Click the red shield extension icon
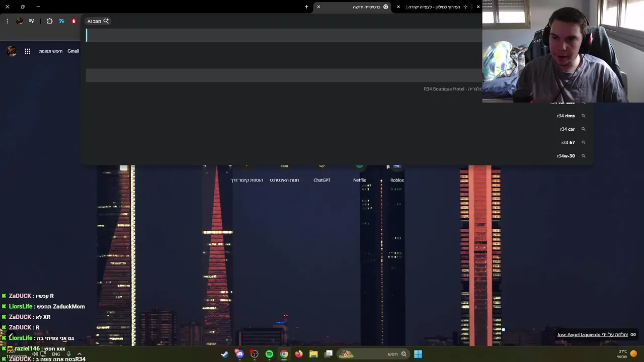Image resolution: width=644 pixels, height=362 pixels. click(74, 21)
